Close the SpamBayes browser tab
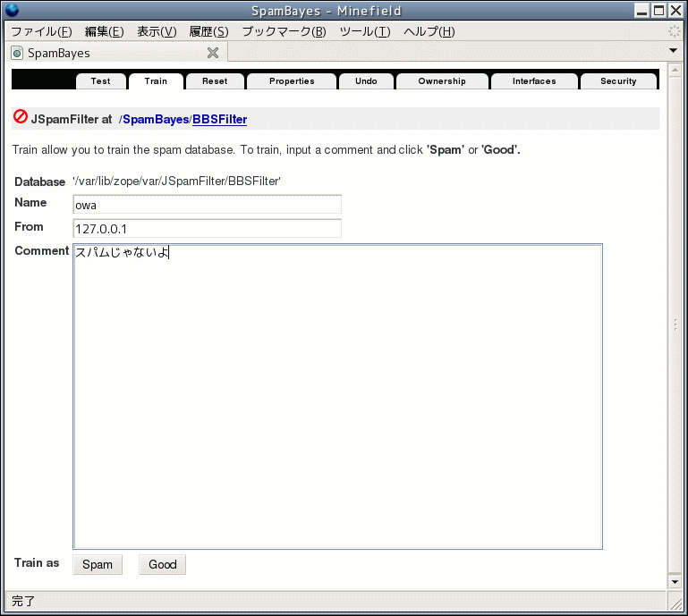The image size is (688, 616). 213,53
